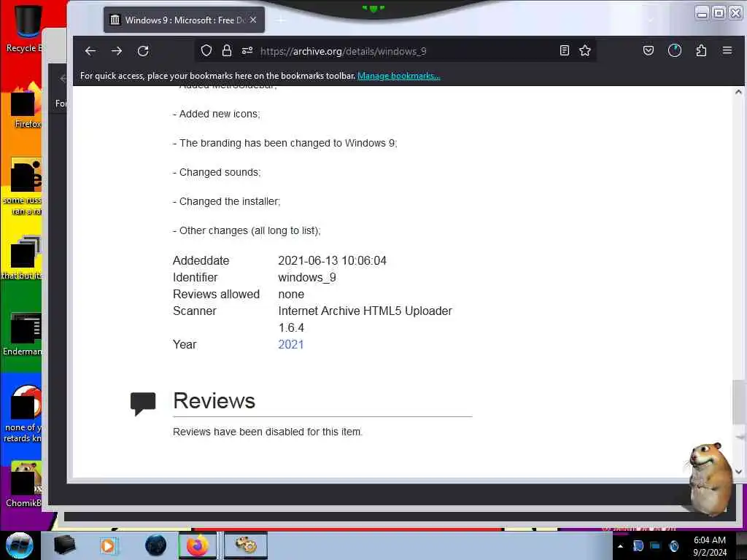Go forward one page

pyautogui.click(x=117, y=51)
